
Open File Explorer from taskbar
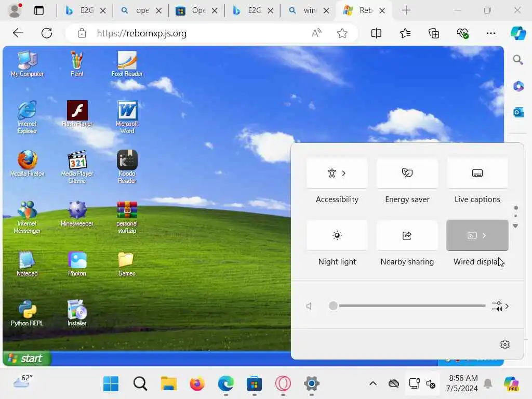coord(169,384)
